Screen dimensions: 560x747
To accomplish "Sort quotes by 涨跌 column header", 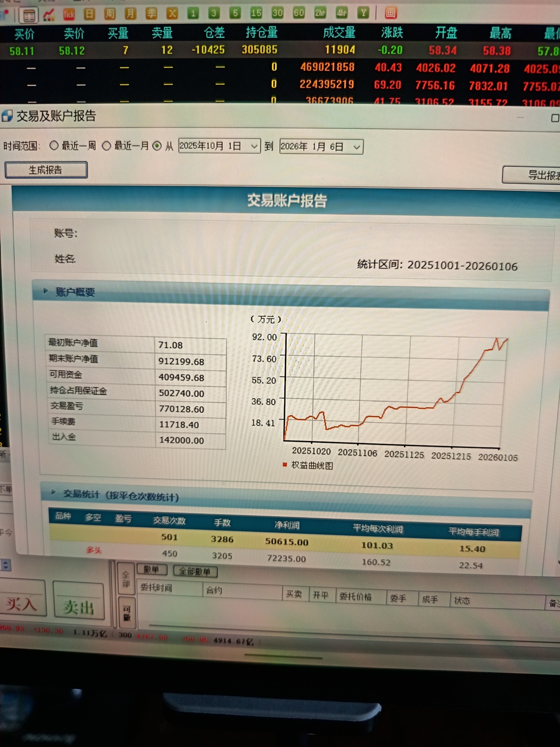I will [x=392, y=33].
